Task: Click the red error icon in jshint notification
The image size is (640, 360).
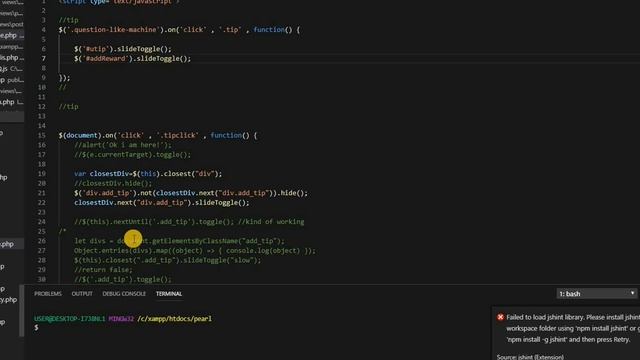Action: pyautogui.click(x=500, y=317)
